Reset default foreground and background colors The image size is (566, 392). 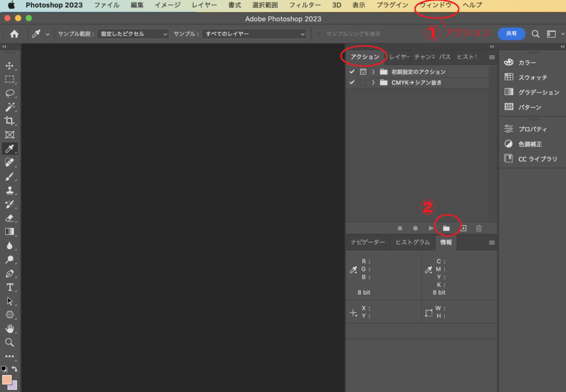click(x=4, y=369)
